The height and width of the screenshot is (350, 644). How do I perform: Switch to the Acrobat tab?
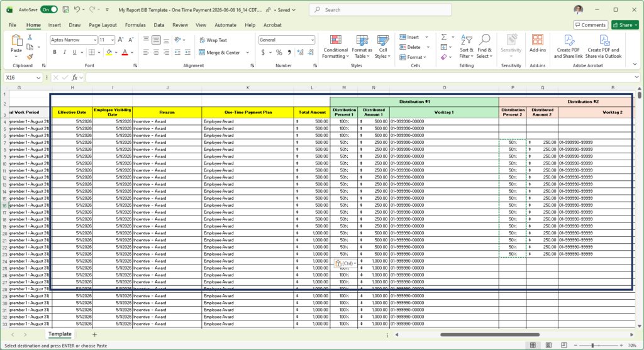(x=272, y=25)
